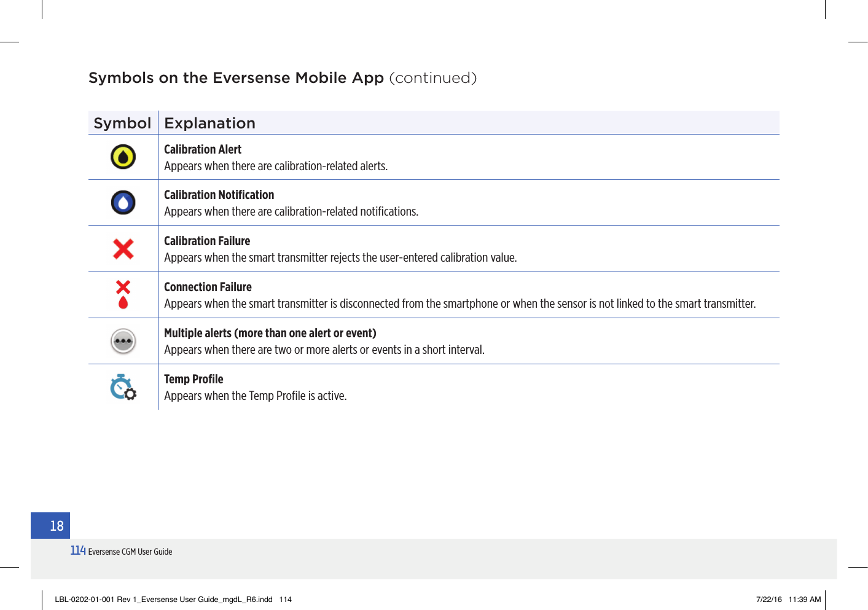Click the file name "LBL-0202-01-001 Rev 1_Eversense User Guide_mgdL_R6.indd"

[163, 600]
